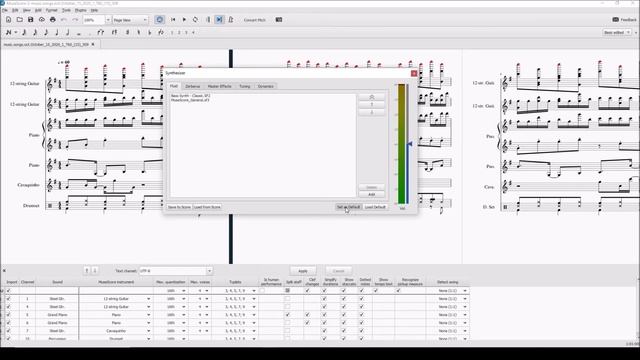The width and height of the screenshot is (640, 360).
Task: Select the half note duration icon
Action: [x=68, y=32]
